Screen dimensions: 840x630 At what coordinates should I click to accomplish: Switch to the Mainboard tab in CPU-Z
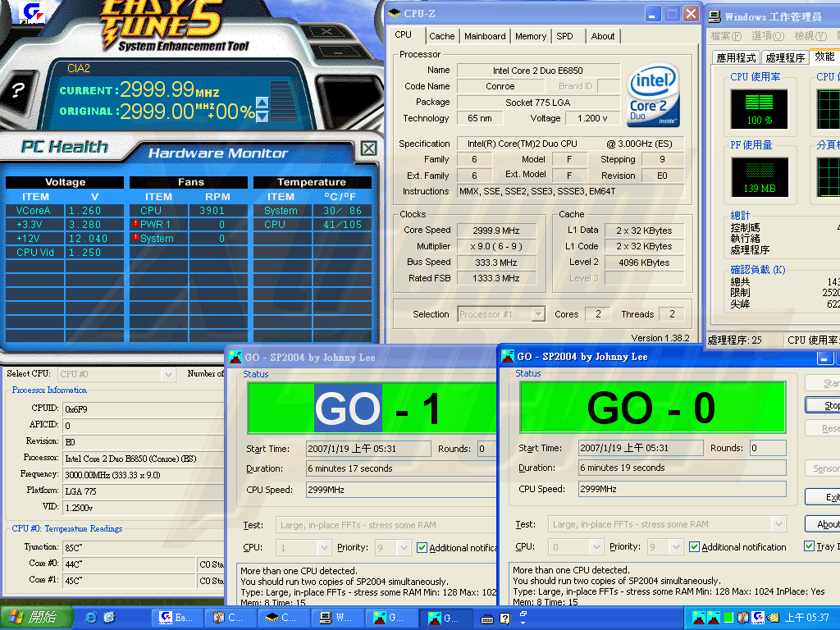tap(485, 36)
